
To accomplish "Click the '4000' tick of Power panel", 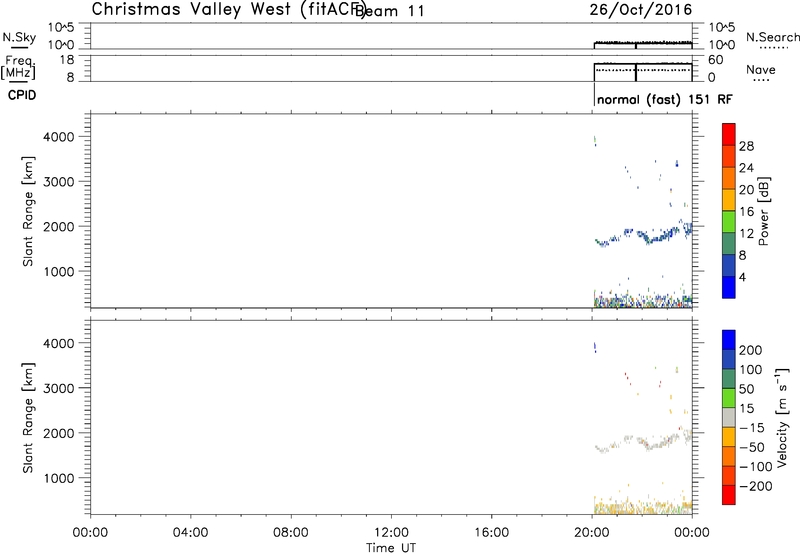I will point(59,137).
